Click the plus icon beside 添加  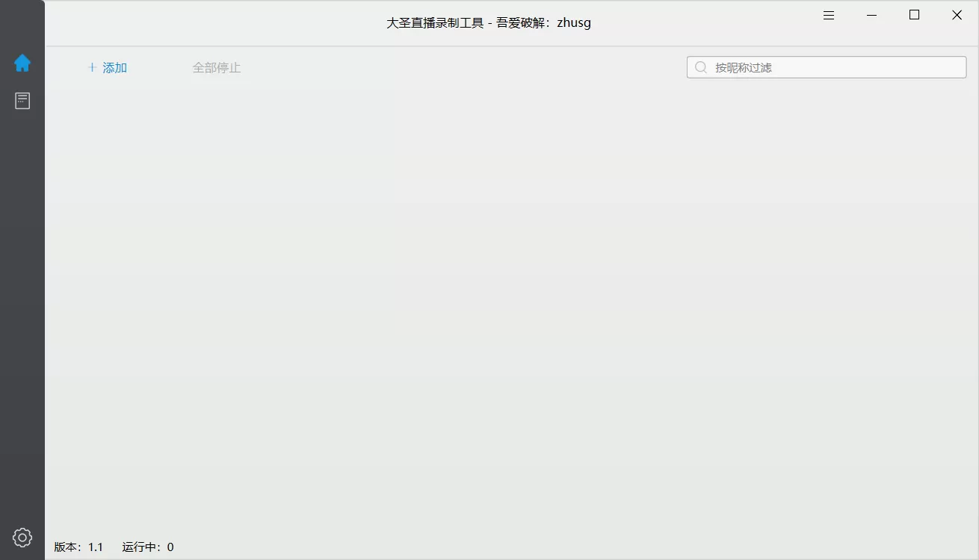[91, 67]
